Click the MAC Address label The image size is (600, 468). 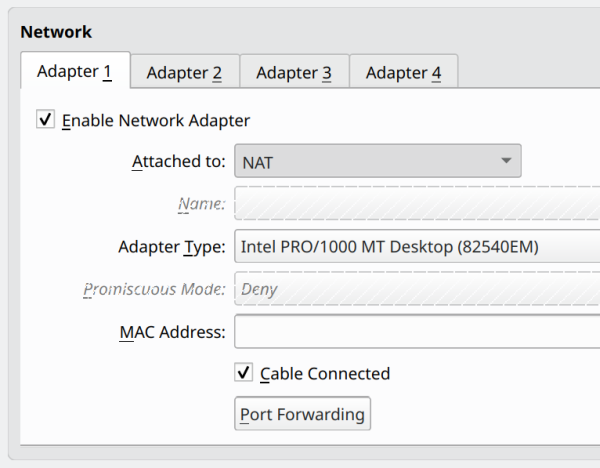[166, 332]
